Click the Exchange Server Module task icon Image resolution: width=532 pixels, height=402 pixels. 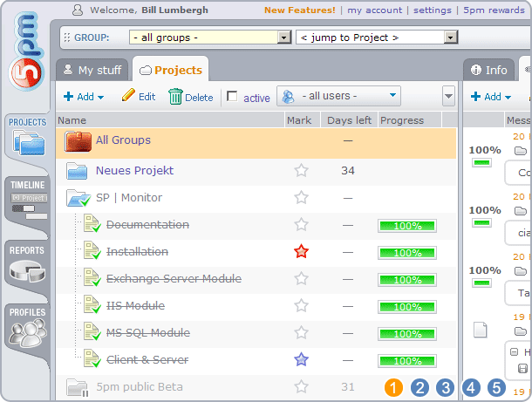92,277
